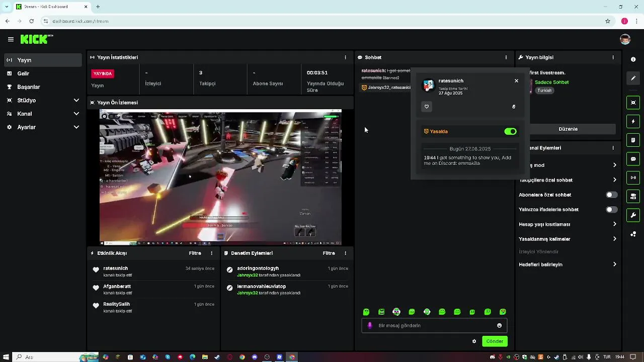Open Takipçilere özel sohbet options chevron
644x362 pixels.
click(x=614, y=180)
